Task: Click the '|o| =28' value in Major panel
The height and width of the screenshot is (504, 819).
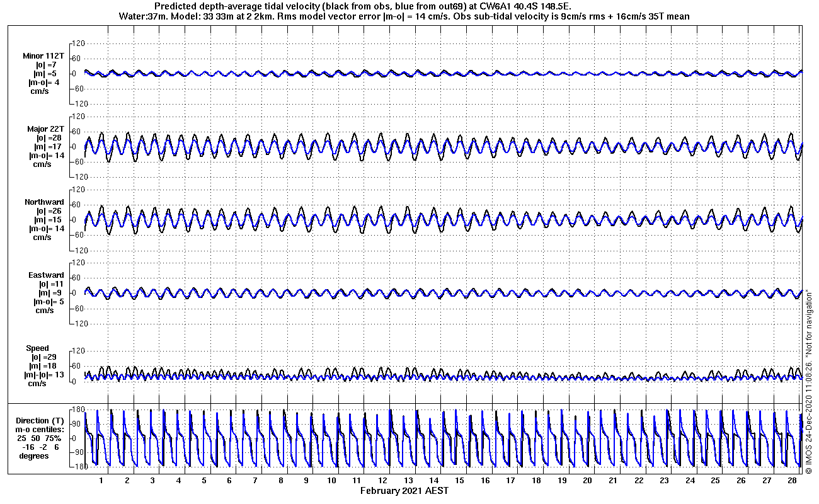Action: (x=49, y=138)
